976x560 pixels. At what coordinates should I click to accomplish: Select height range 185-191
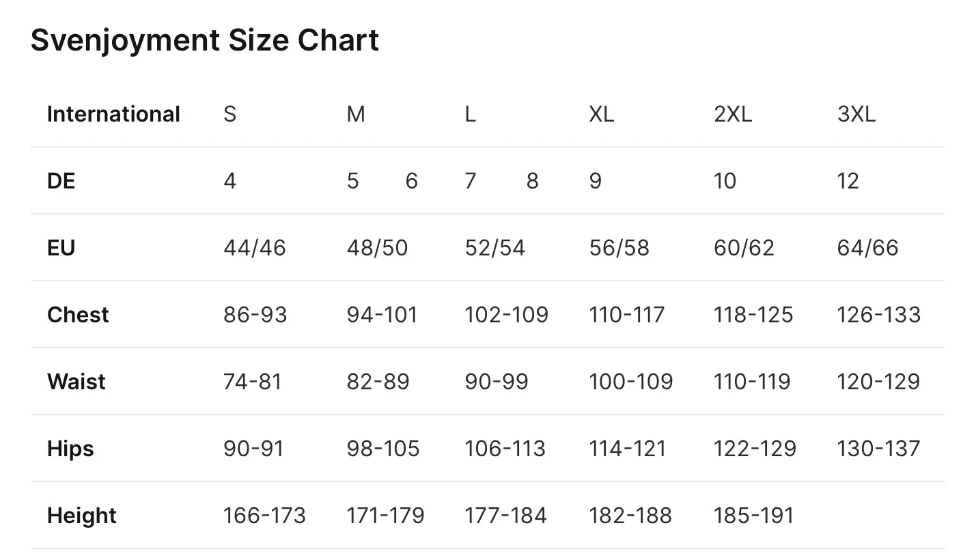pyautogui.click(x=753, y=516)
